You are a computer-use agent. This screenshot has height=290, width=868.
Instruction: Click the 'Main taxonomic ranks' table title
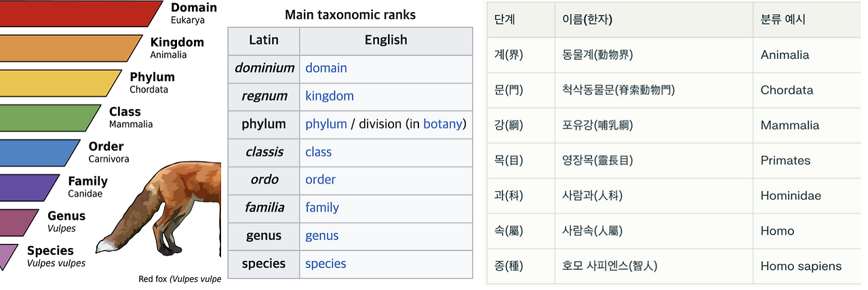click(350, 14)
